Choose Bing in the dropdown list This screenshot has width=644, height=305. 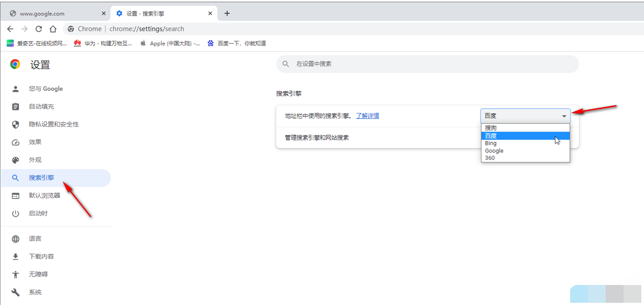[490, 143]
